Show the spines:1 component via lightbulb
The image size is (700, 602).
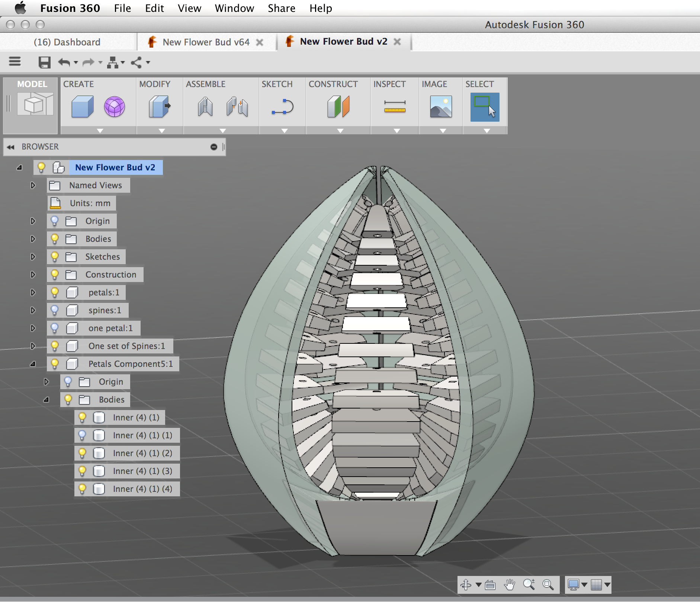[55, 310]
